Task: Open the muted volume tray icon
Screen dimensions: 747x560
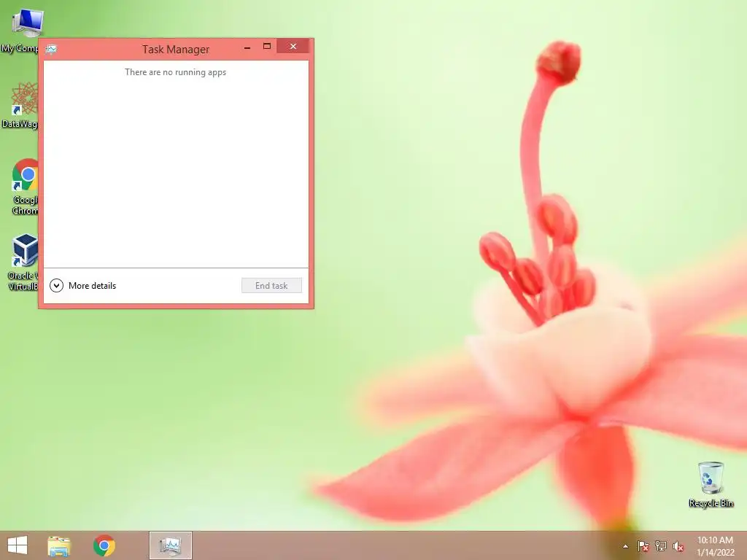Action: [678, 546]
